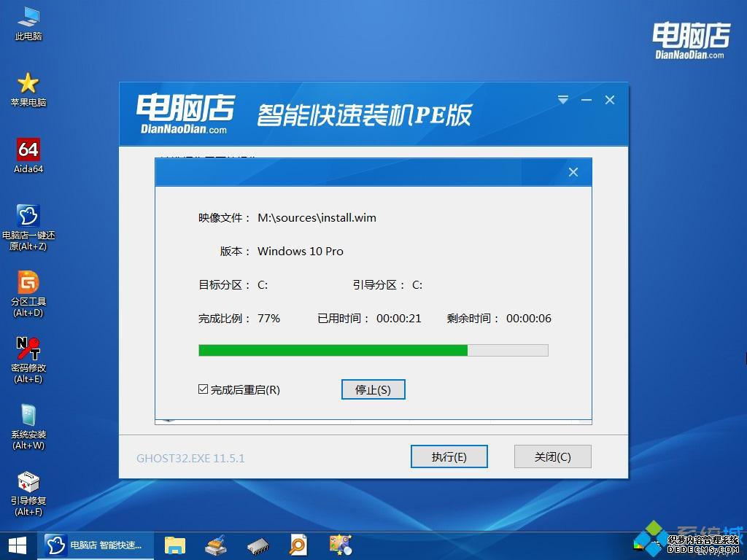Open the magnifier document search taskbar icon
747x560 pixels.
tap(298, 545)
